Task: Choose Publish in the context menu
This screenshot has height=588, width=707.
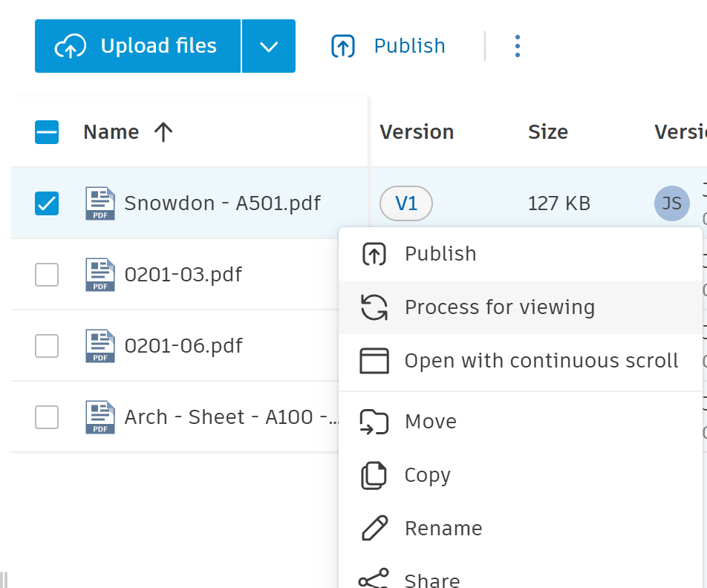Action: 521,254
